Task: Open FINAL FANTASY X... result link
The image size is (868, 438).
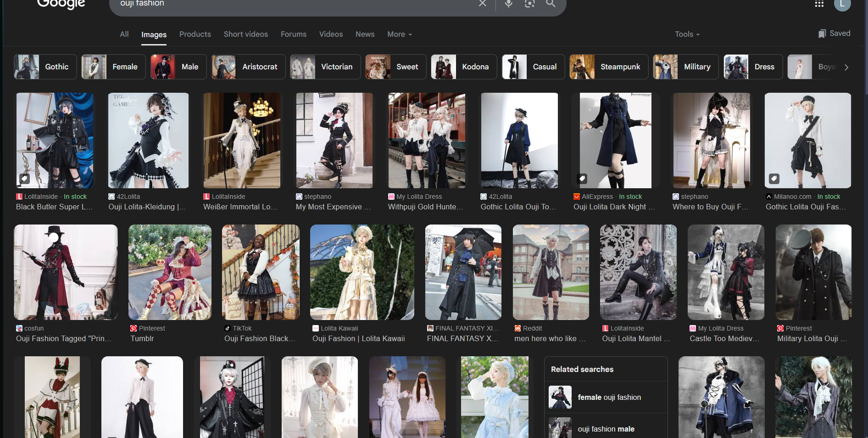Action: coord(462,339)
